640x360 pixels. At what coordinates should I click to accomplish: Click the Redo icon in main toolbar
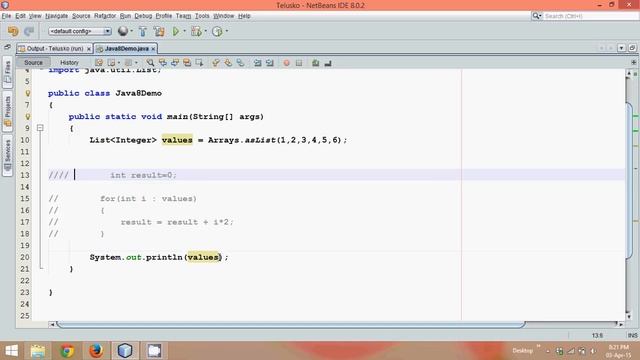[29, 31]
